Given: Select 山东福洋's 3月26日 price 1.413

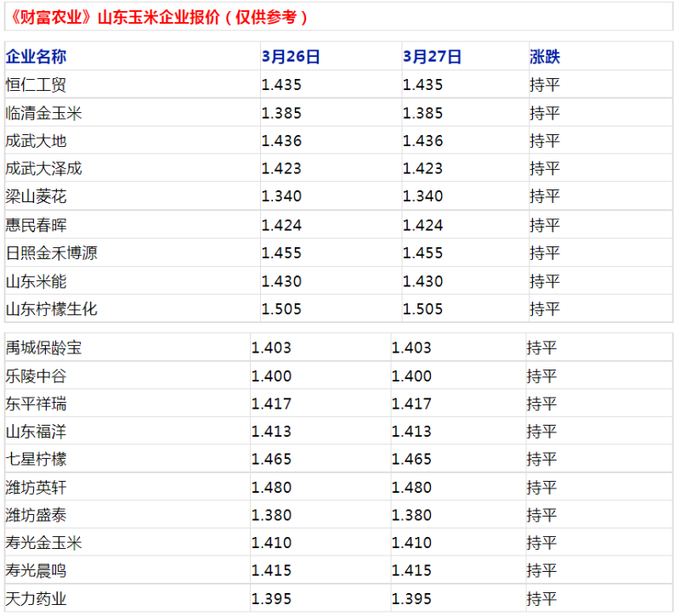Looking at the screenshot, I should pos(271,432).
